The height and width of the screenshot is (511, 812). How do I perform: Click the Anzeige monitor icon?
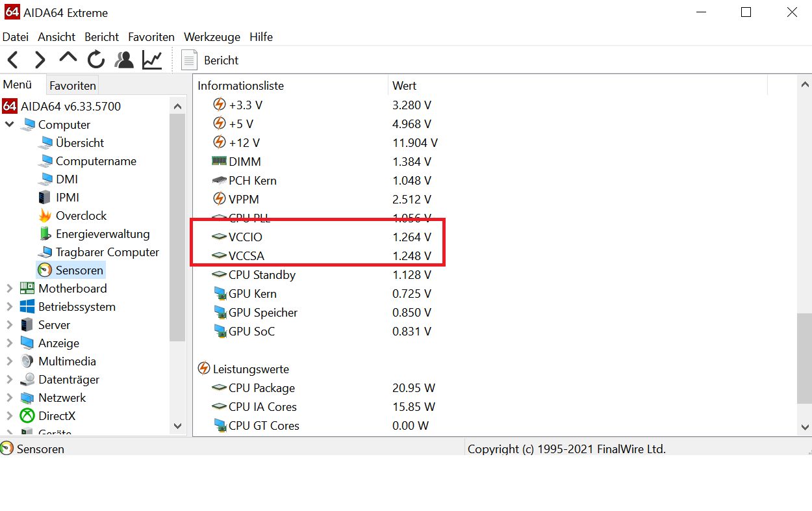point(27,343)
